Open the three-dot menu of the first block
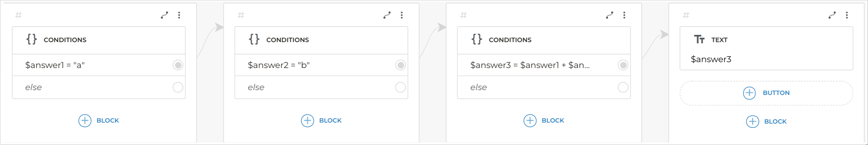Screen dimensions: 868x145 click(179, 15)
